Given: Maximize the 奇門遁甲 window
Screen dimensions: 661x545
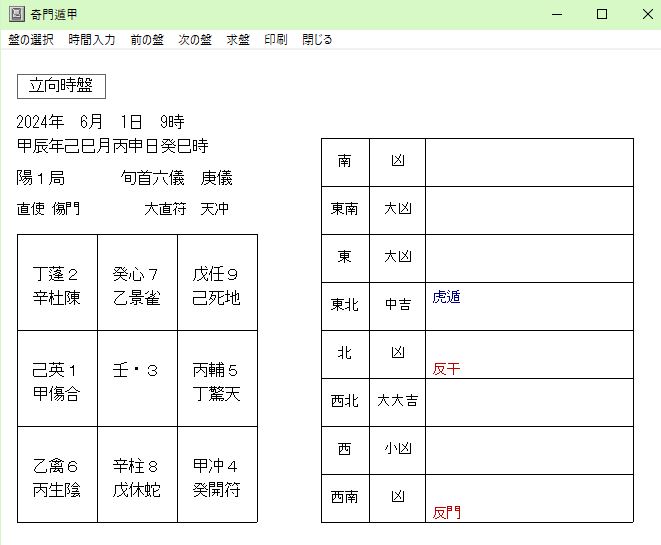Looking at the screenshot, I should [602, 14].
